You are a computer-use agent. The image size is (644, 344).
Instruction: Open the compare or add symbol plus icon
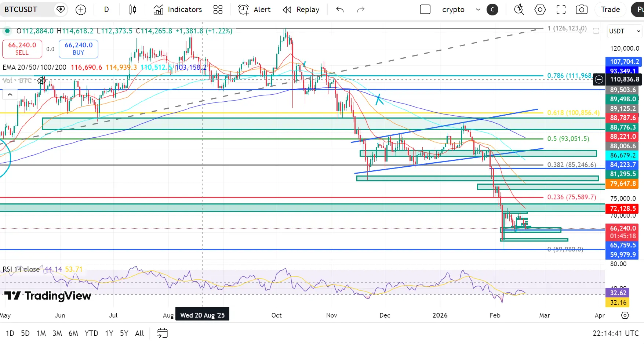[81, 10]
